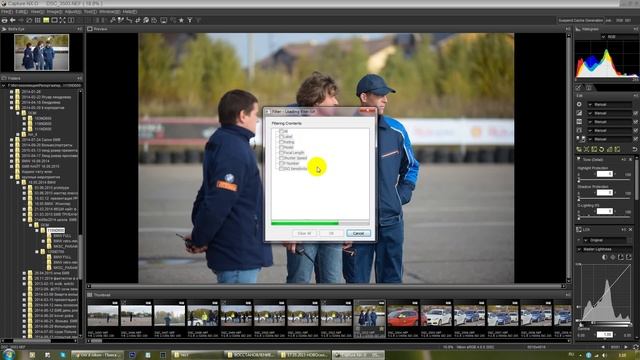Screen dimensions: 640x360
Task: Select the magnifier zoom tool
Action: (x=112, y=20)
